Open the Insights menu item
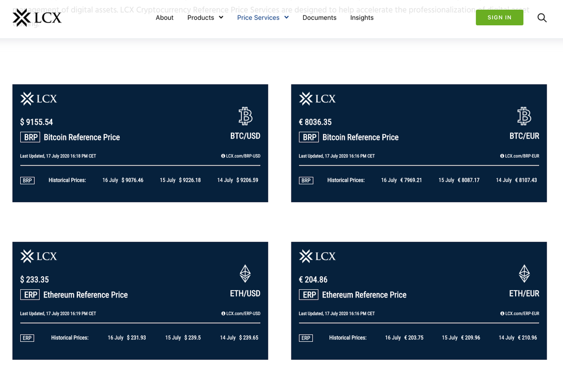This screenshot has height=392, width=563. click(362, 17)
